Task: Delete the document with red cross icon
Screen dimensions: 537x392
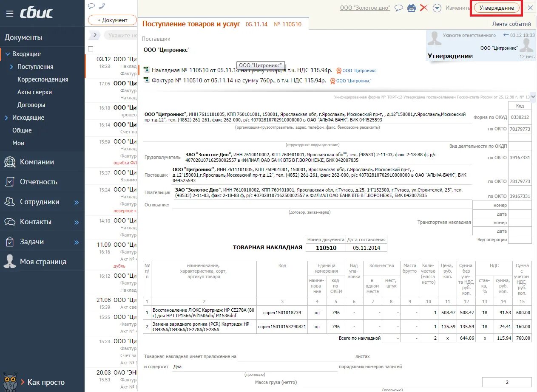Action: (x=423, y=8)
